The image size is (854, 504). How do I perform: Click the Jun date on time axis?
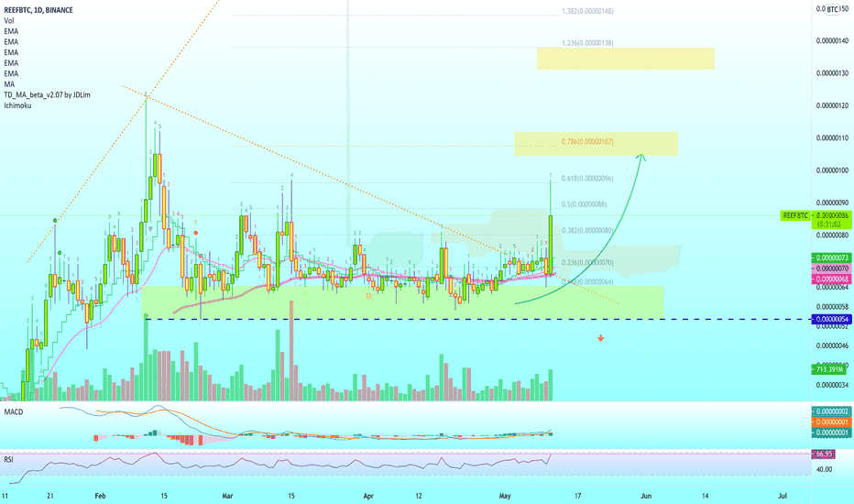tap(646, 496)
